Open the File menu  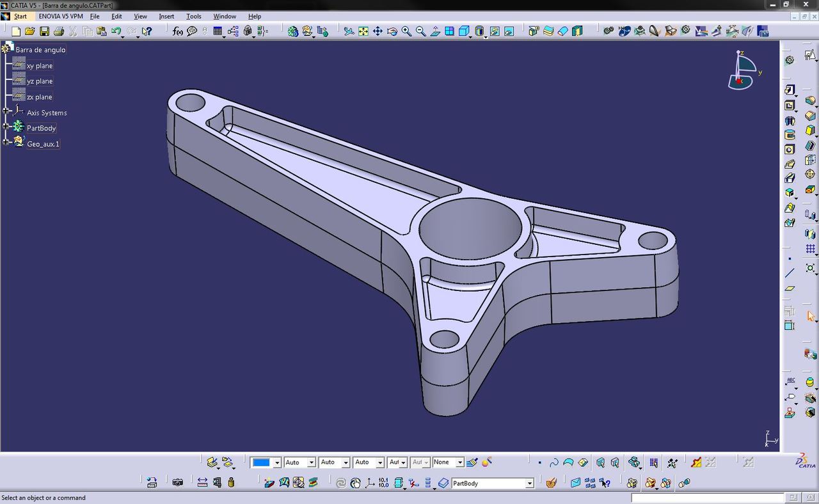coord(95,16)
